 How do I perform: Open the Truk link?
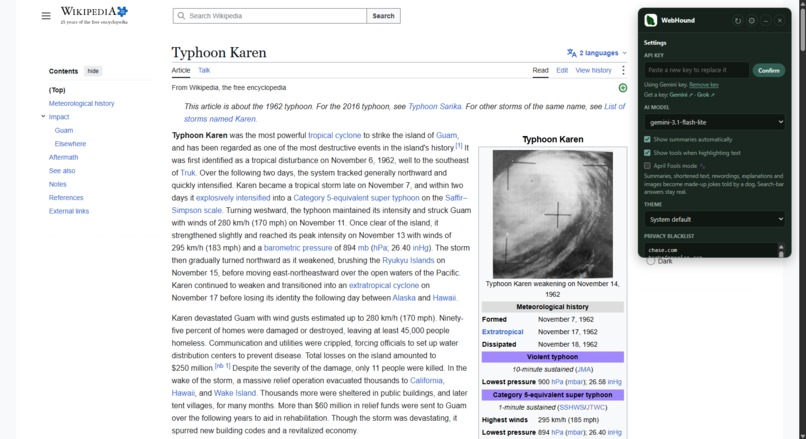188,173
